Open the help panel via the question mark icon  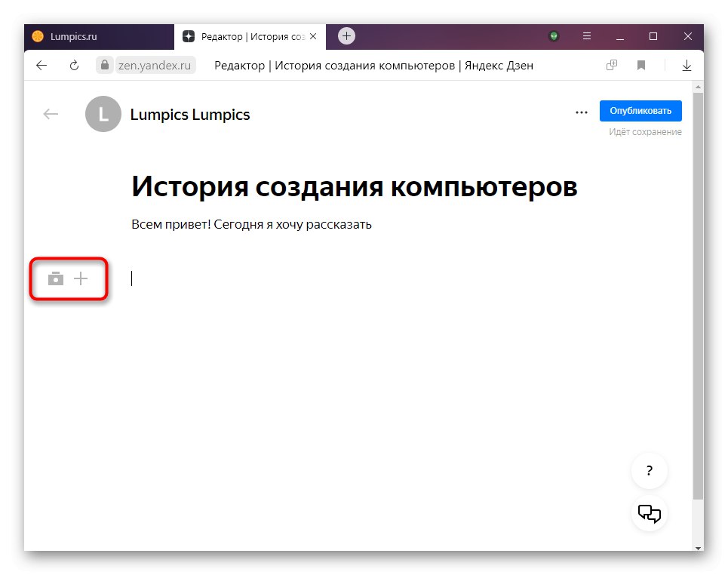(649, 470)
